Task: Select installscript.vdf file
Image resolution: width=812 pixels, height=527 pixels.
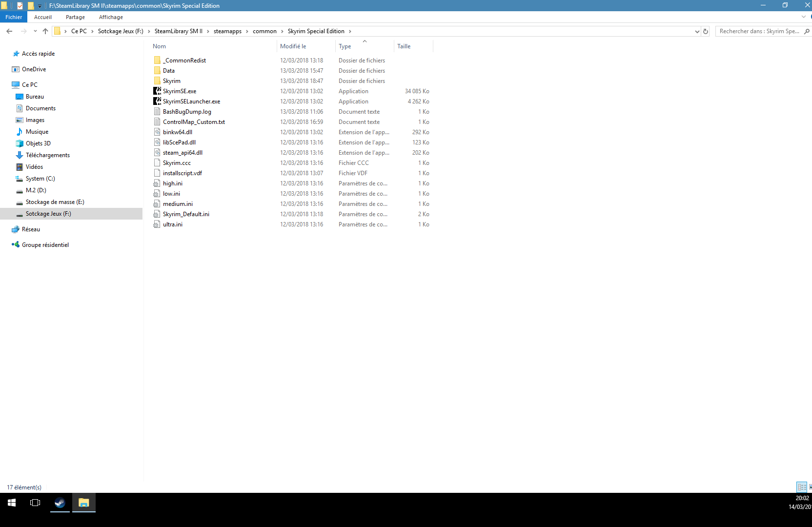Action: pos(182,173)
